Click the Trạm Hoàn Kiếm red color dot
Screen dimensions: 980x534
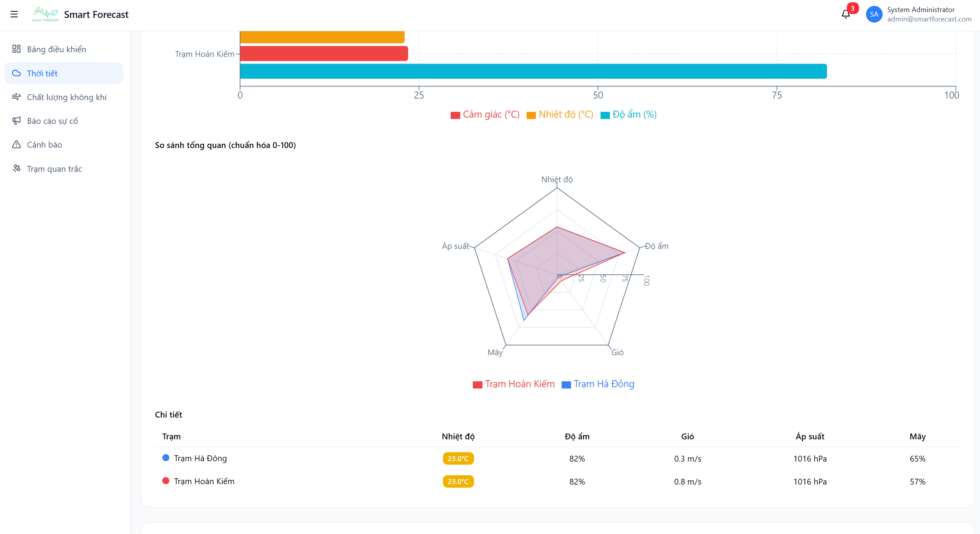tap(166, 481)
